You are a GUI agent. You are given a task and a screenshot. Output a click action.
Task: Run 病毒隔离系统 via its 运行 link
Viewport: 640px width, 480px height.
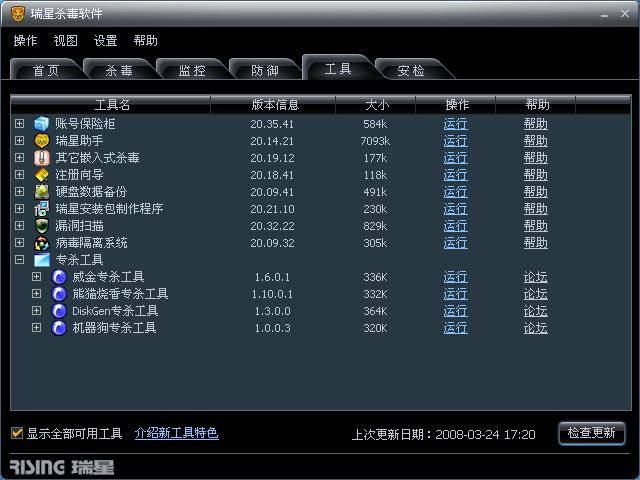pyautogui.click(x=456, y=243)
